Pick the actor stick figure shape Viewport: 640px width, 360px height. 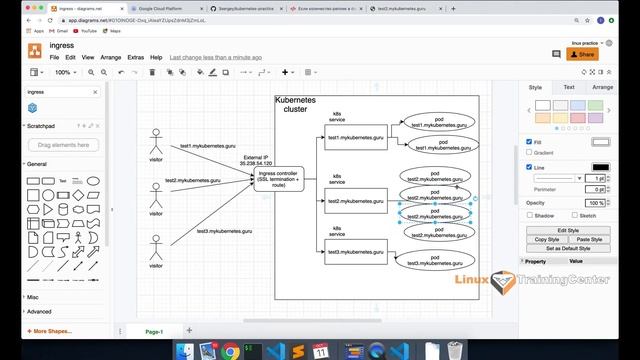pyautogui.click(x=78, y=238)
